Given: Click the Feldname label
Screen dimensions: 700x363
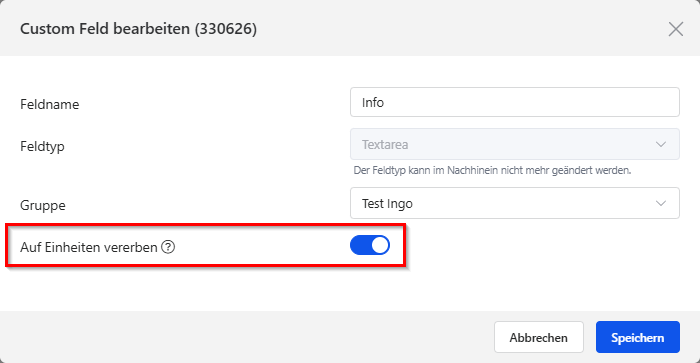Looking at the screenshot, I should (50, 104).
